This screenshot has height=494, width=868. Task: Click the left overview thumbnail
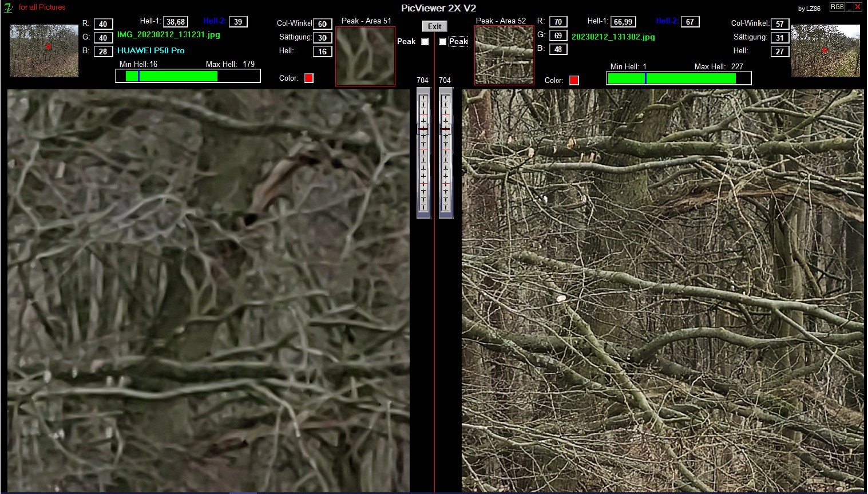[44, 50]
